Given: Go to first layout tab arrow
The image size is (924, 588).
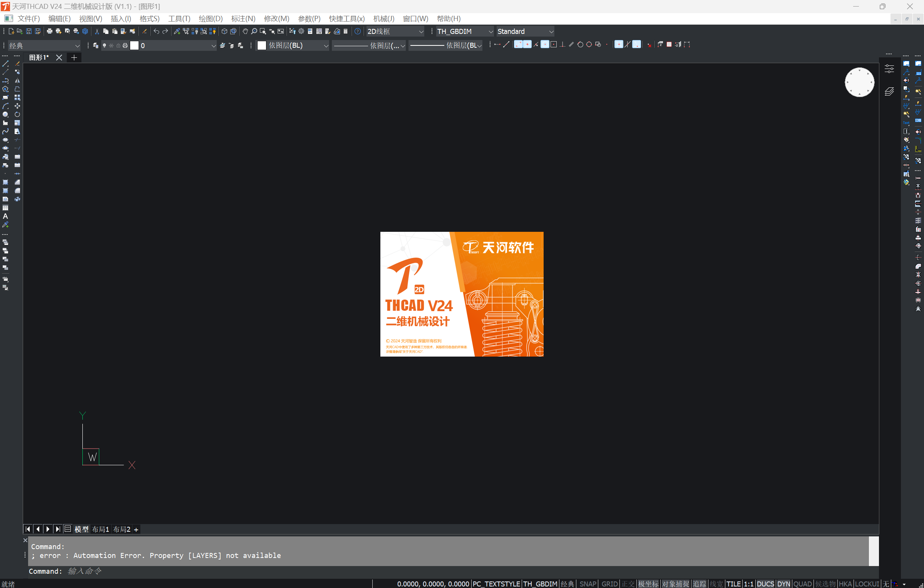Looking at the screenshot, I should coord(28,529).
